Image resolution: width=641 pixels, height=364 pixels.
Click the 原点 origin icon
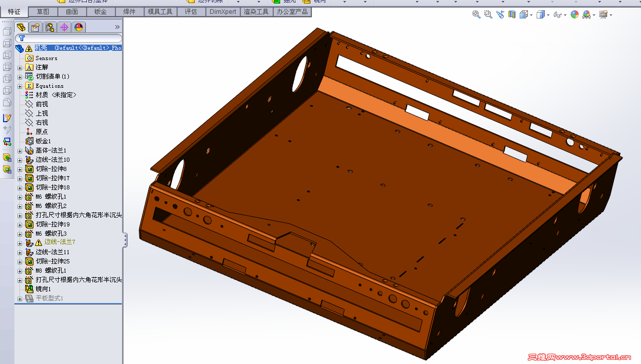[x=29, y=132]
